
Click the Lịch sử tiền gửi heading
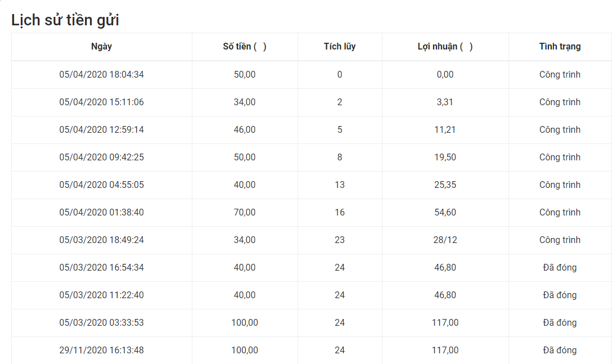pos(65,20)
